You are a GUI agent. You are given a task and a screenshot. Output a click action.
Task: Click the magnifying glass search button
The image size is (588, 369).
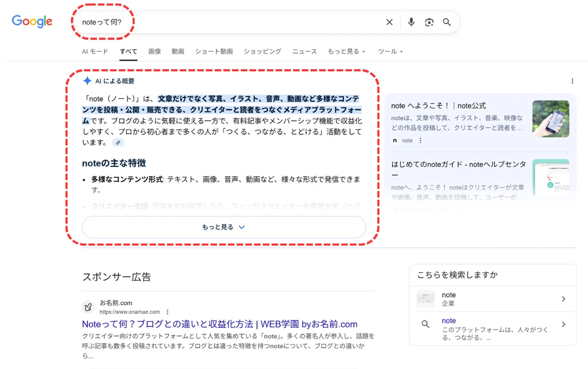click(x=447, y=22)
